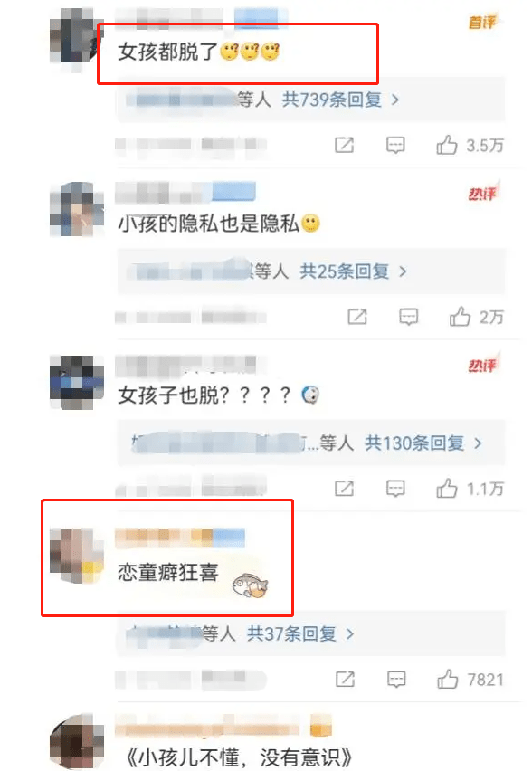Screen dimensions: 532x771
Task: Open avatar of 恋童癖狂喜 commenter
Action: pyautogui.click(x=77, y=556)
